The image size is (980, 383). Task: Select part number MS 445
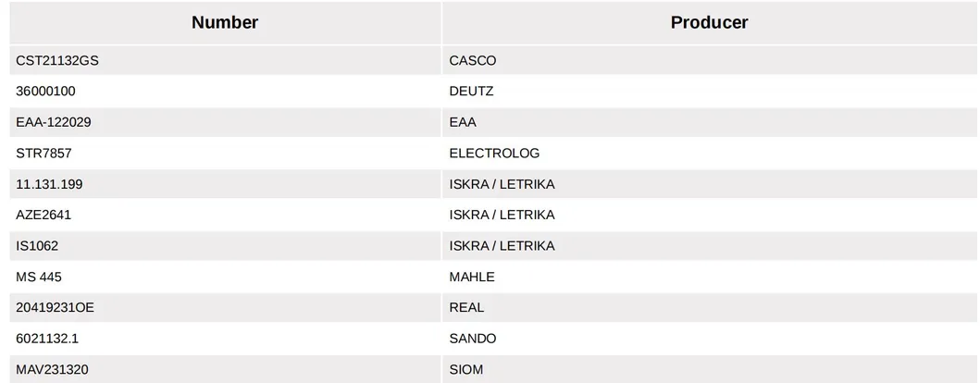[39, 277]
